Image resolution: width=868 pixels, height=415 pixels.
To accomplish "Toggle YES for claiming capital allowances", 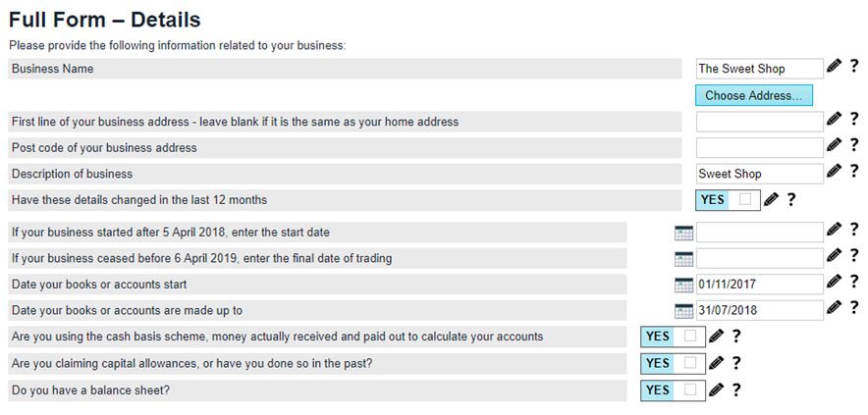I will coord(673,363).
